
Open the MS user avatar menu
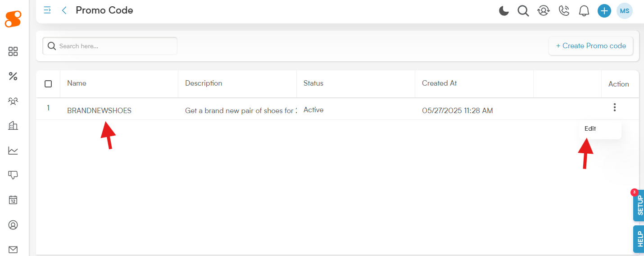click(x=625, y=11)
